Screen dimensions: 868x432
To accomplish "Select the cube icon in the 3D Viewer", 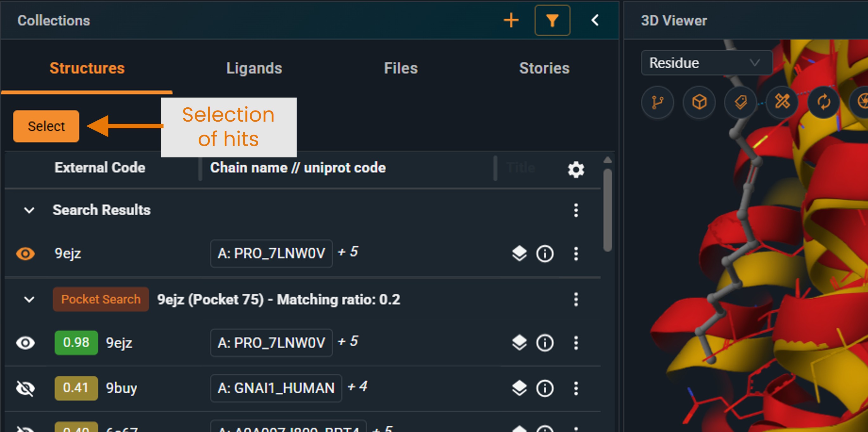I will pos(699,102).
